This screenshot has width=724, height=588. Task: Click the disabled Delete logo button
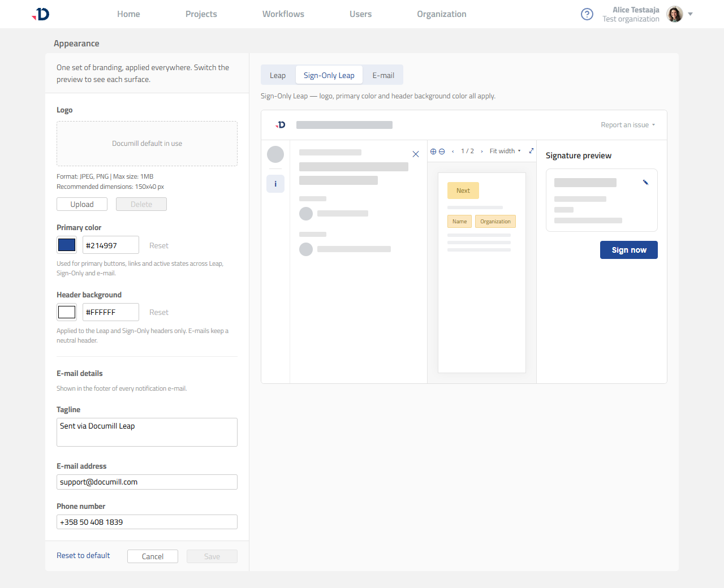(141, 204)
